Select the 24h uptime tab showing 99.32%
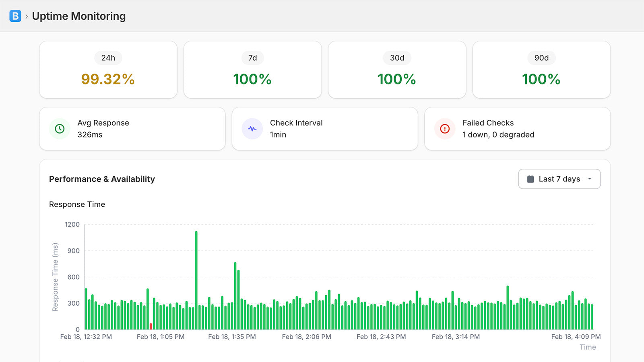Viewport: 644px width, 362px height. pyautogui.click(x=108, y=69)
